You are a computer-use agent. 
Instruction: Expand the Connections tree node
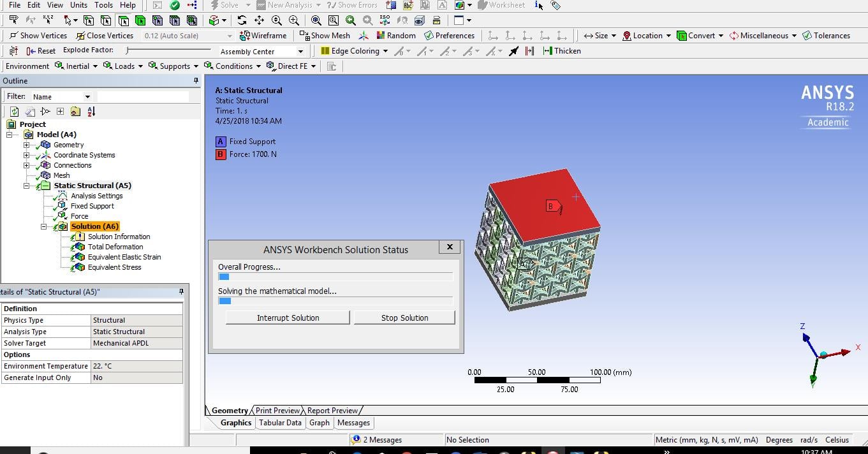click(26, 165)
